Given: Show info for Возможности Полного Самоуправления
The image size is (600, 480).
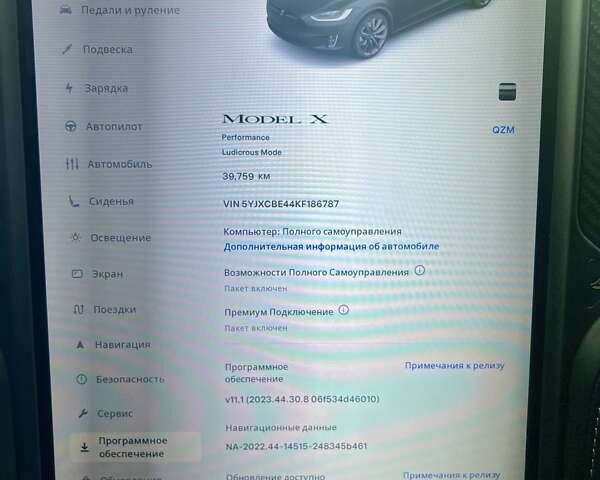Looking at the screenshot, I should click(420, 271).
